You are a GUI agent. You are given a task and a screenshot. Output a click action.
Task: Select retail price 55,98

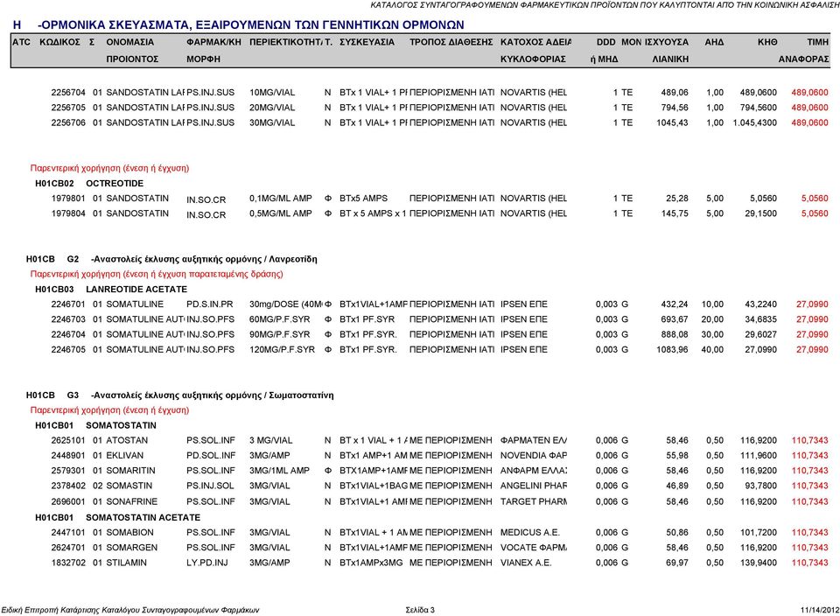677,455
